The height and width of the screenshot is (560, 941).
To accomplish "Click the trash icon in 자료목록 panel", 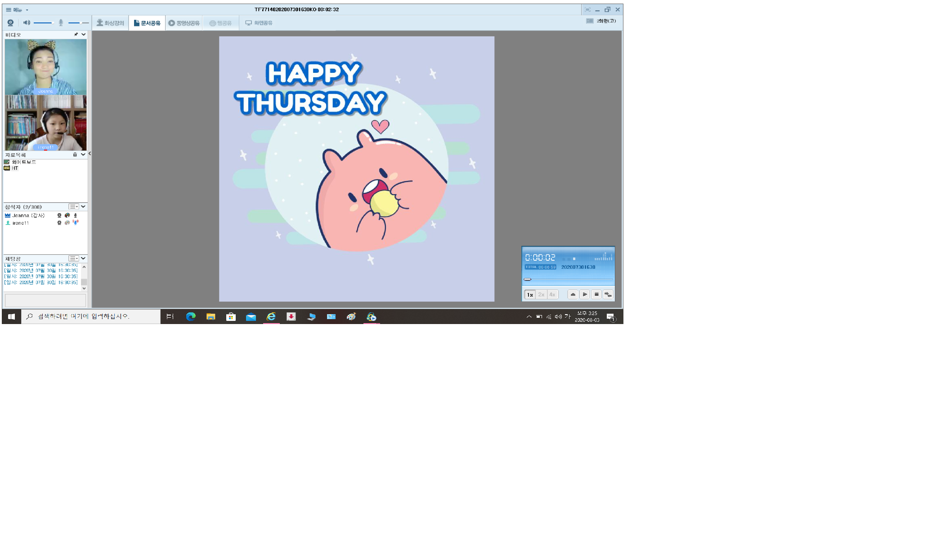I will point(75,155).
